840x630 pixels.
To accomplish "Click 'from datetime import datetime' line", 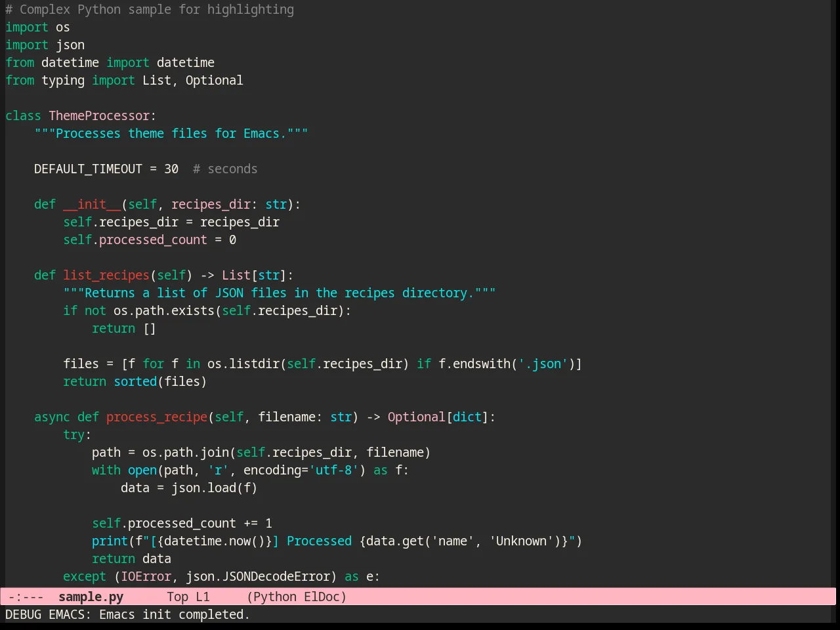I will pyautogui.click(x=110, y=62).
